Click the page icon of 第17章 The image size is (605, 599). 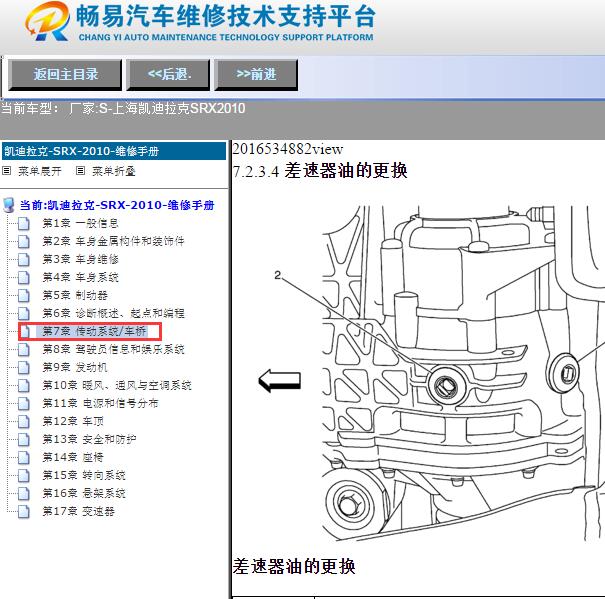[x=24, y=512]
